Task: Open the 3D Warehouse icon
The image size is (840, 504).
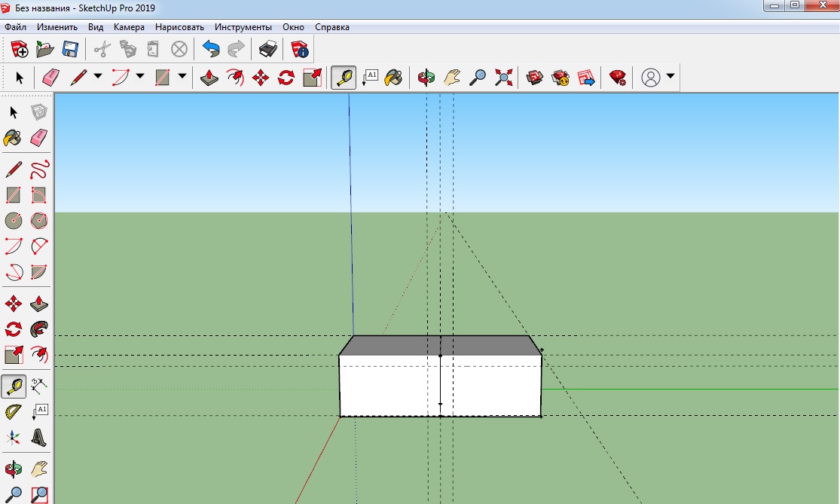Action: [x=535, y=78]
